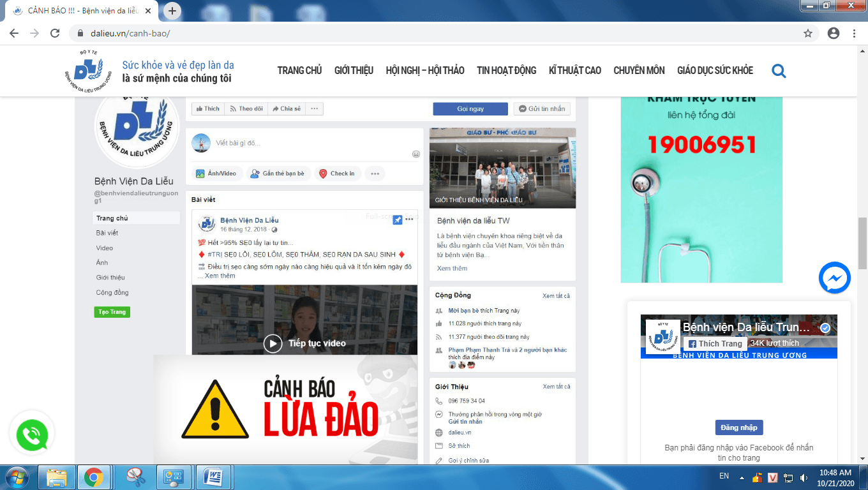
Task: Click the page vertical scrollbar thumb
Action: click(x=862, y=243)
